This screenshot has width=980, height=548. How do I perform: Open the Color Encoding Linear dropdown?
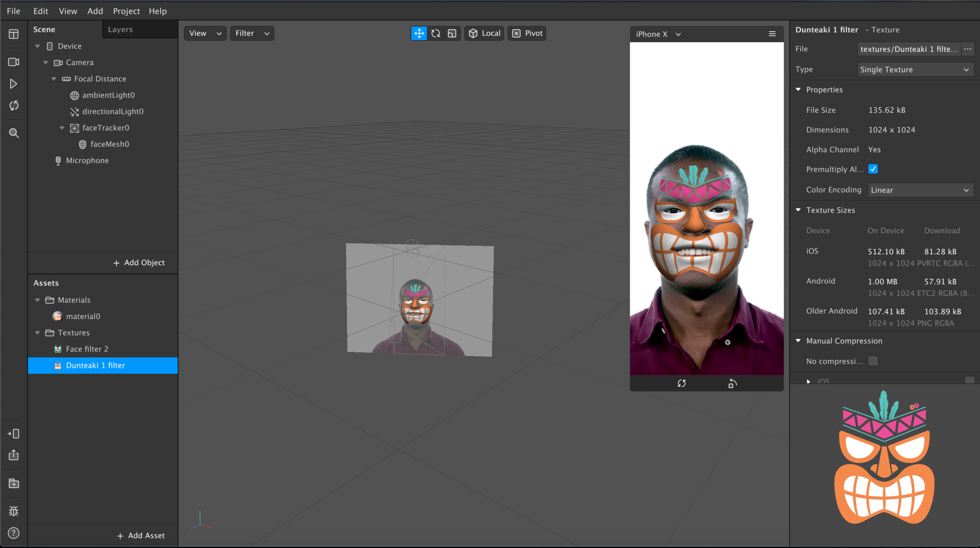click(x=920, y=190)
